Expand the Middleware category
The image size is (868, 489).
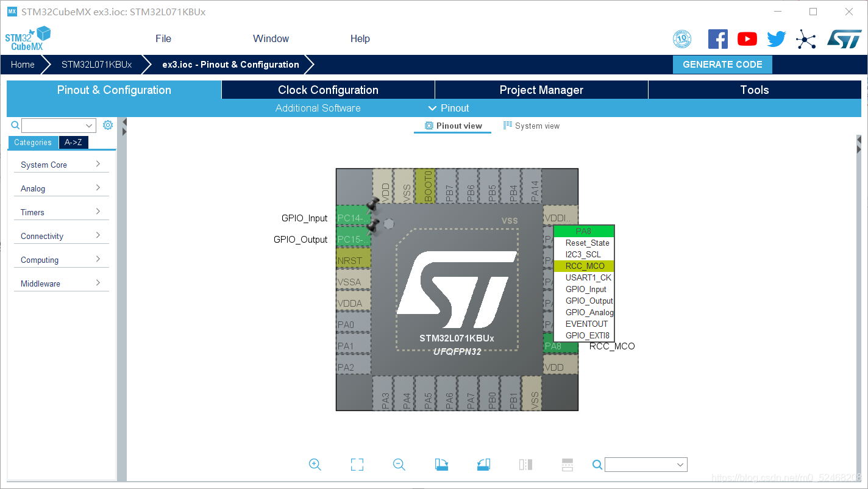(x=61, y=284)
